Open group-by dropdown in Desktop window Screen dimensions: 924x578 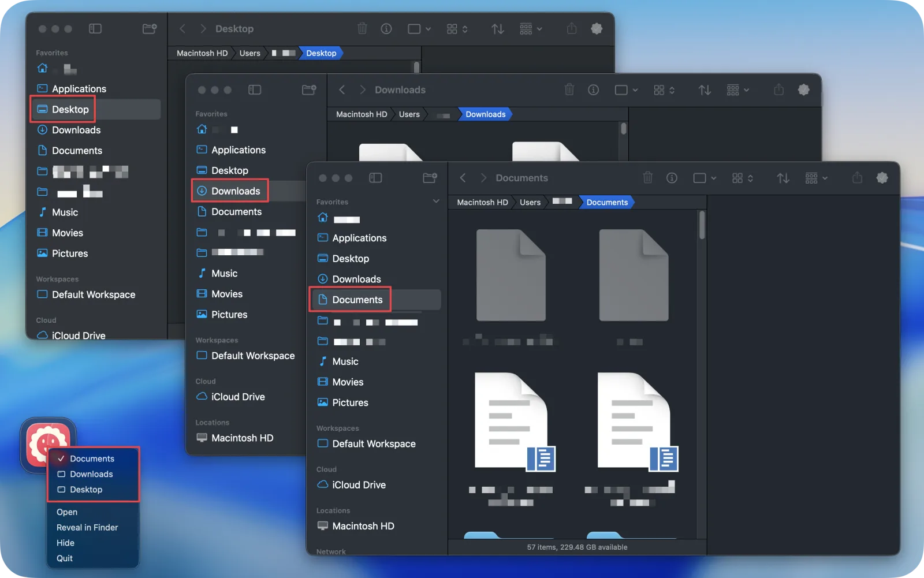531,29
